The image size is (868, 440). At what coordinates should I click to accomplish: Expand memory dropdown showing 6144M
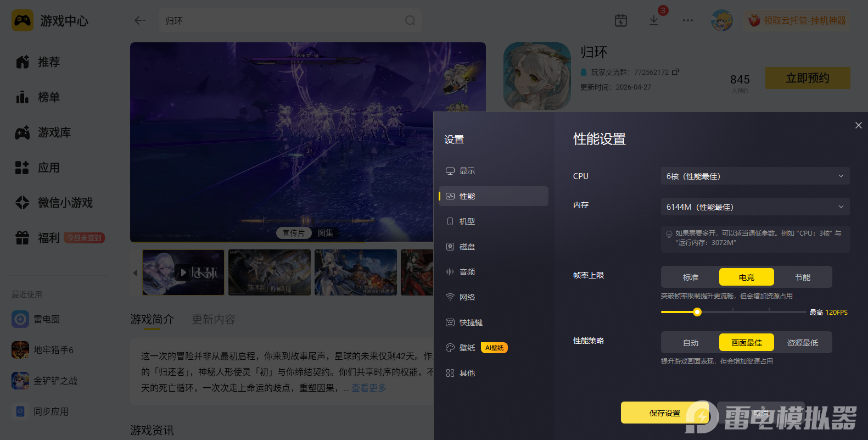755,207
